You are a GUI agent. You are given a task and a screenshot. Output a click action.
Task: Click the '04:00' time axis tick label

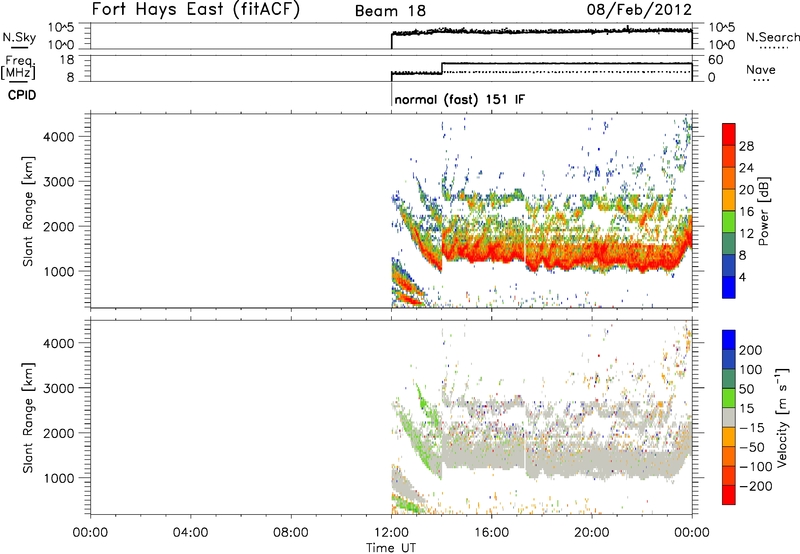(190, 533)
